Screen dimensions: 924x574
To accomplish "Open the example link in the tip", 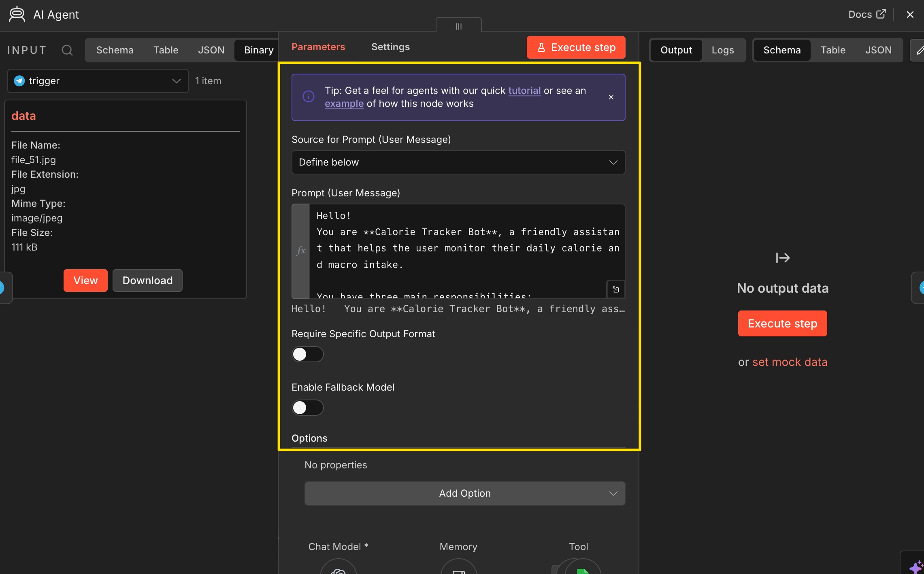I will tap(344, 104).
